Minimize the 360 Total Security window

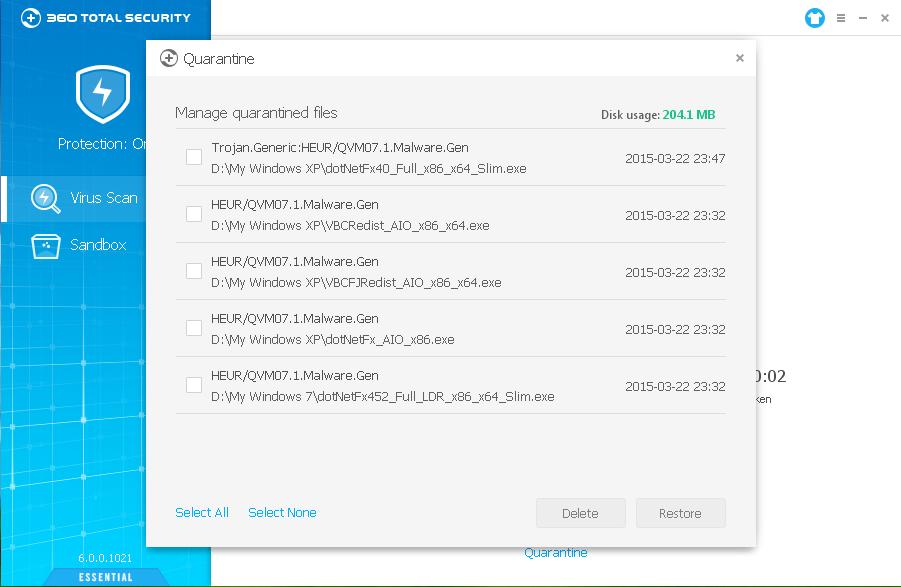click(863, 18)
